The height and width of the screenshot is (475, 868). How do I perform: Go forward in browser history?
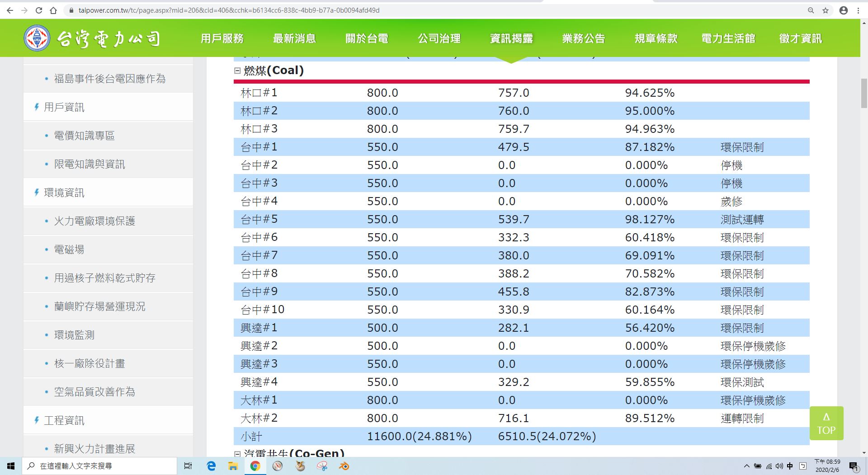pyautogui.click(x=24, y=10)
